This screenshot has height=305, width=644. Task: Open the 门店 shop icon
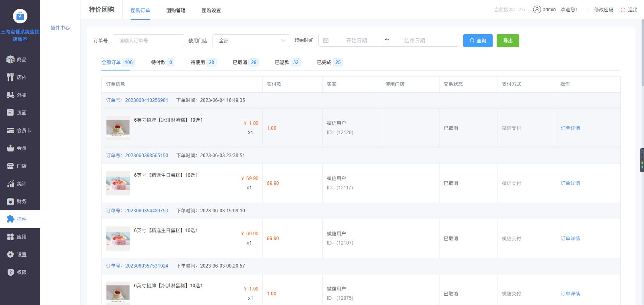point(10,166)
